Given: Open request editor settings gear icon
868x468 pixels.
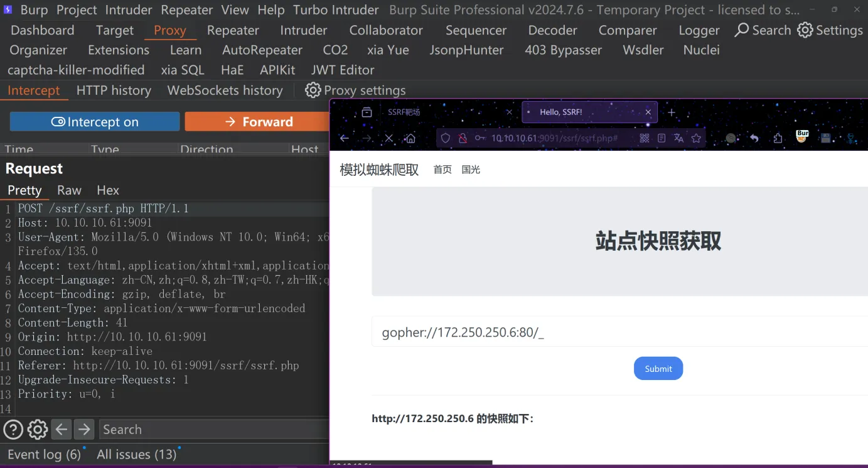Looking at the screenshot, I should coord(38,430).
